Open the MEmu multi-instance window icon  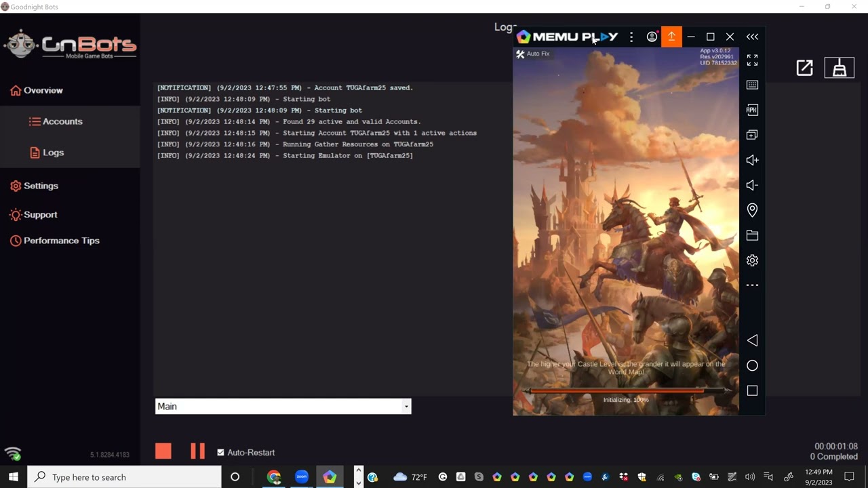pyautogui.click(x=752, y=135)
